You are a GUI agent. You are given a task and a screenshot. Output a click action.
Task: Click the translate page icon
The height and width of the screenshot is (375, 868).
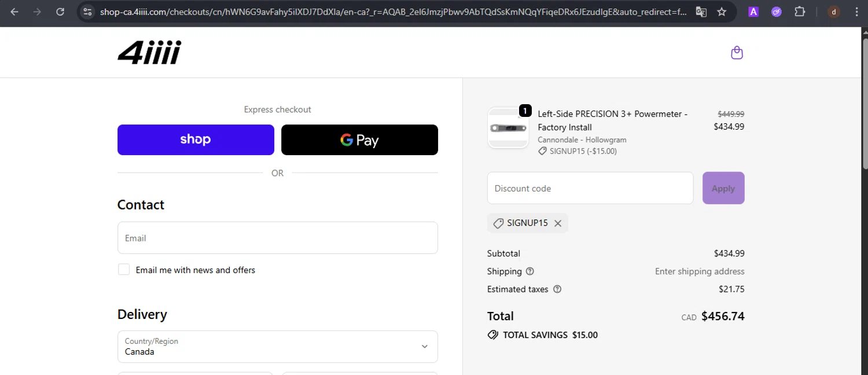[x=701, y=12]
